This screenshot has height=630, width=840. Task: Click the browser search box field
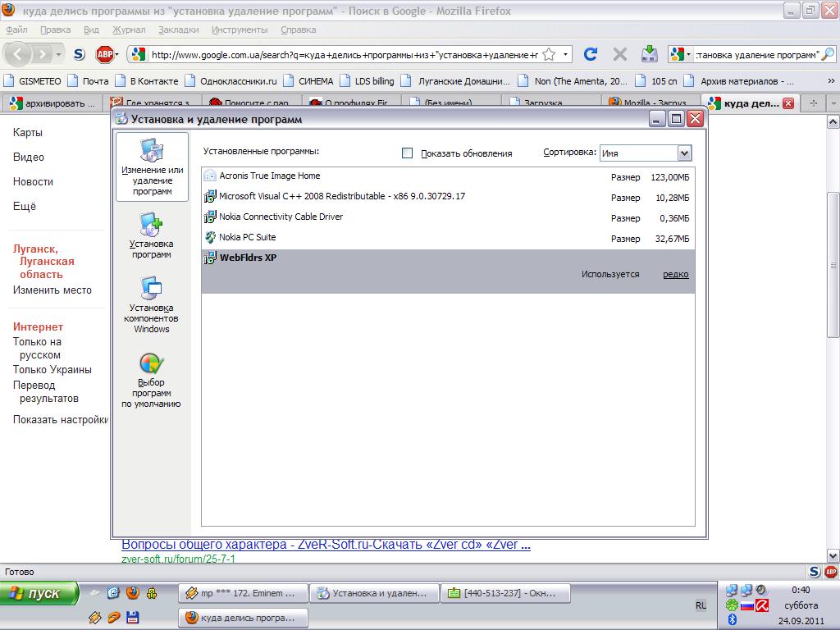point(756,55)
